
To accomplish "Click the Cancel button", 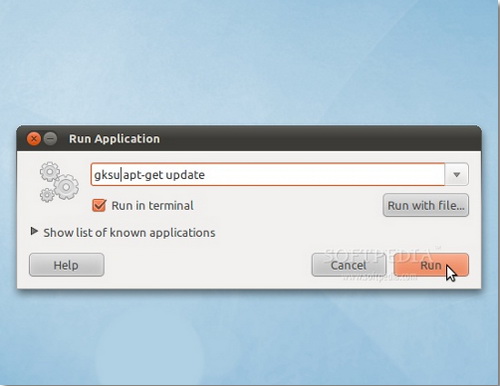I will [349, 265].
